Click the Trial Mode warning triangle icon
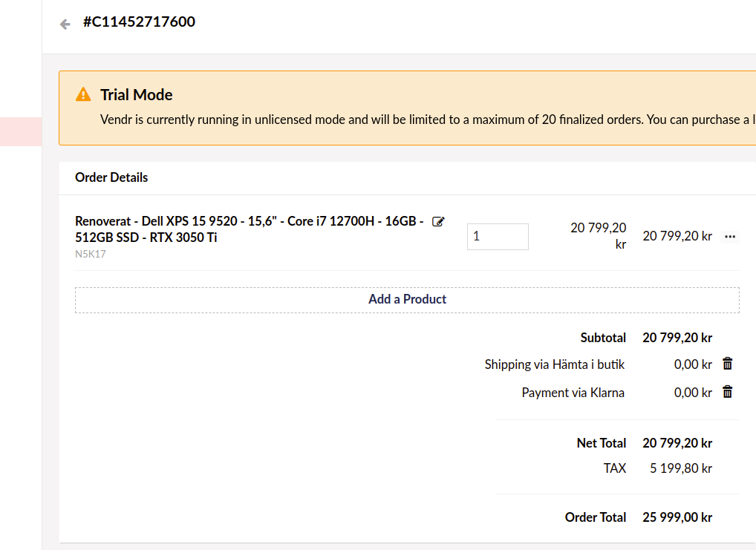756x550 pixels. point(84,94)
